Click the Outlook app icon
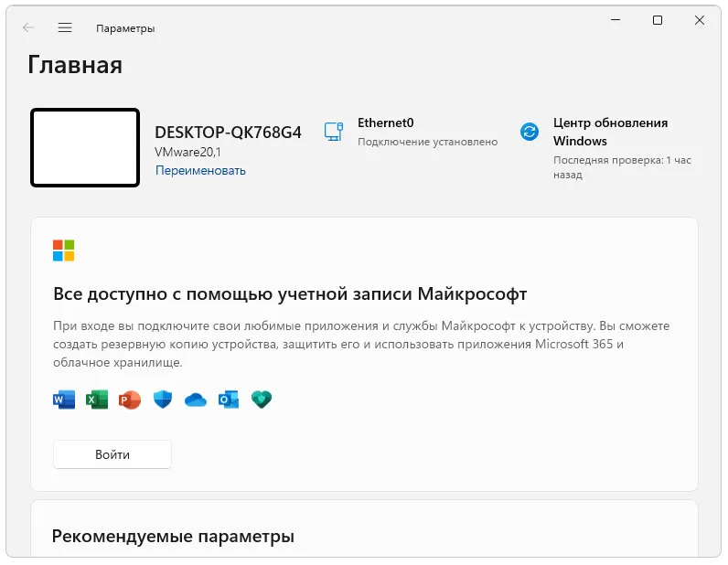 pyautogui.click(x=229, y=400)
